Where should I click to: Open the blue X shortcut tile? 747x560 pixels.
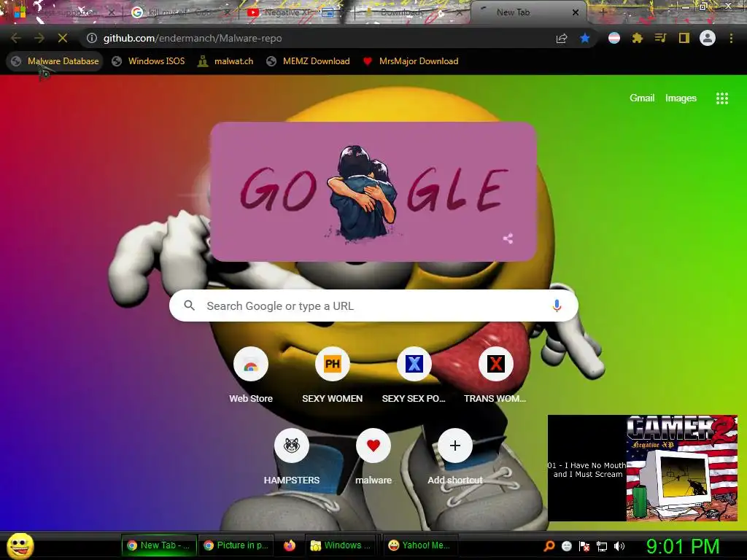click(414, 376)
